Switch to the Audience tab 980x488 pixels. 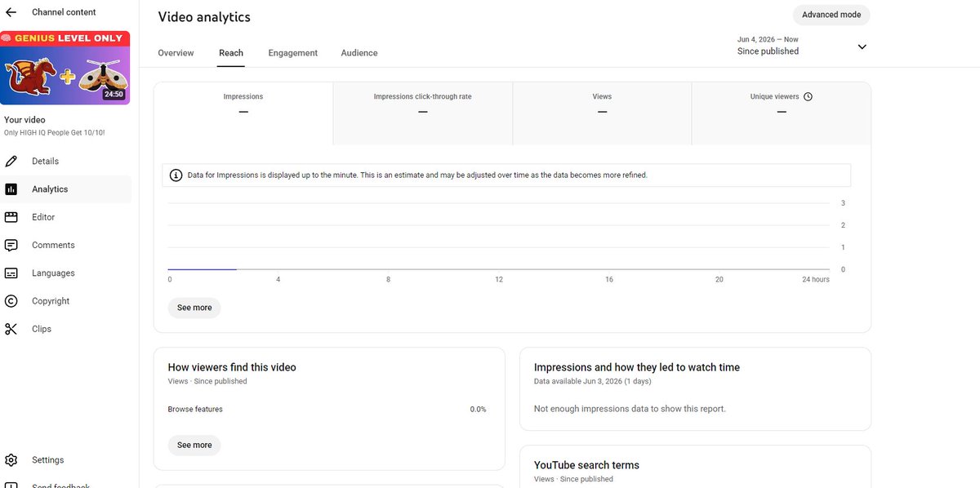pos(359,53)
